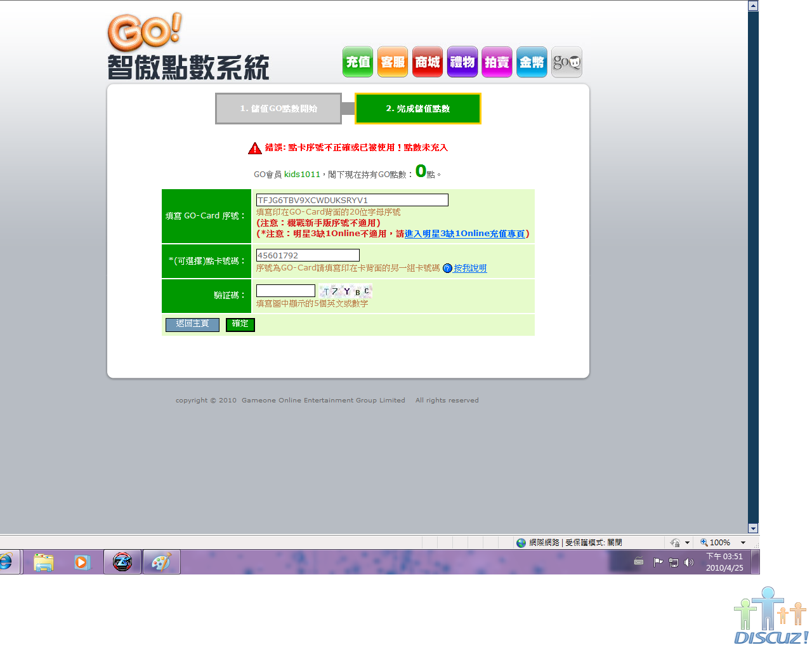The image size is (812, 650).
Task: Open the privacy icon dropdown arrow in status bar
Action: [687, 543]
